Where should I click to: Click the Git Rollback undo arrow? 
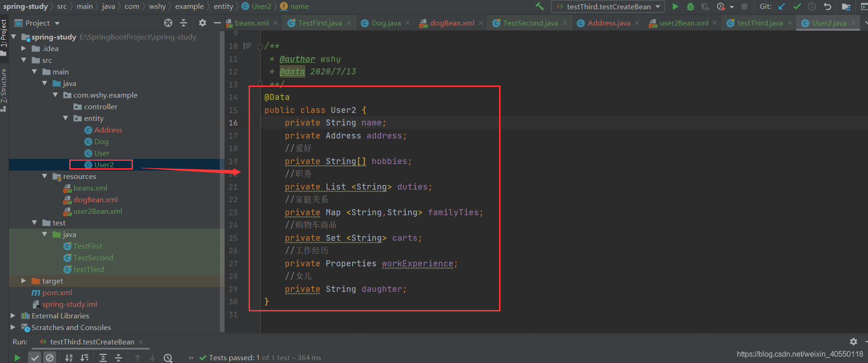(x=827, y=7)
